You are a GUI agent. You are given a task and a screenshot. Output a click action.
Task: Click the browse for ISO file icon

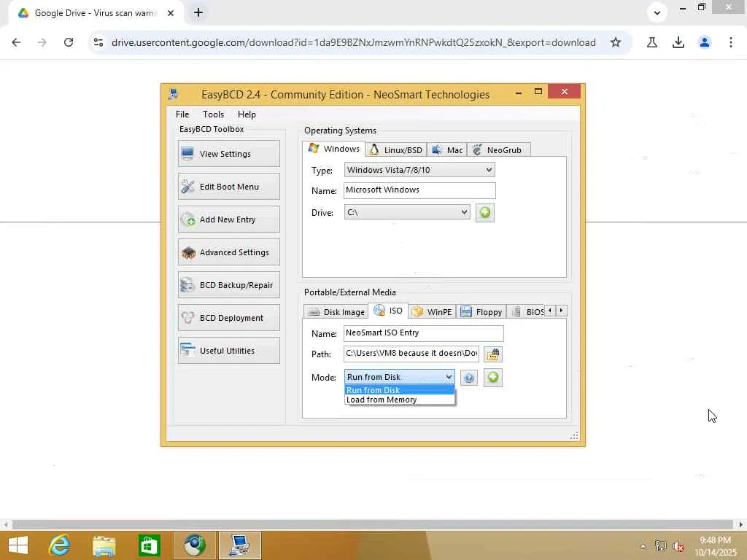coord(493,354)
